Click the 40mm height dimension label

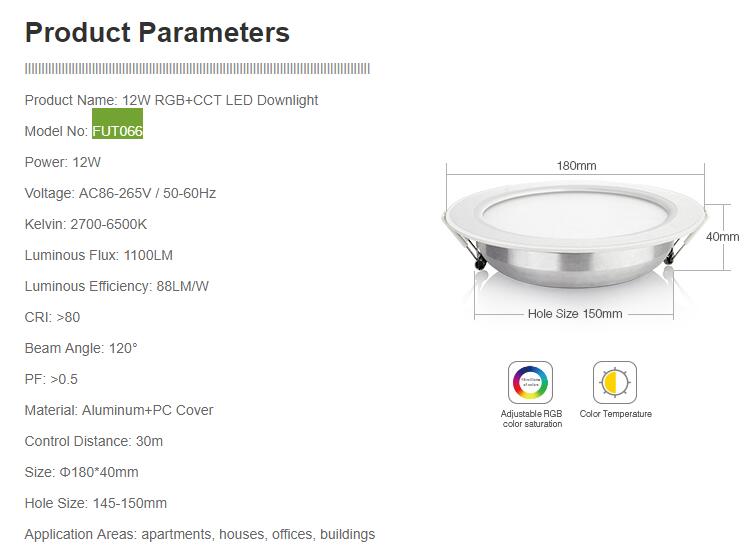722,237
